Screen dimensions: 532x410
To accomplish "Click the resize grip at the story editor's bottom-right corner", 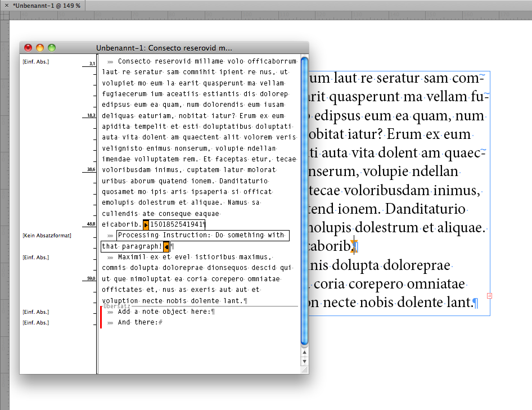I will point(305,370).
